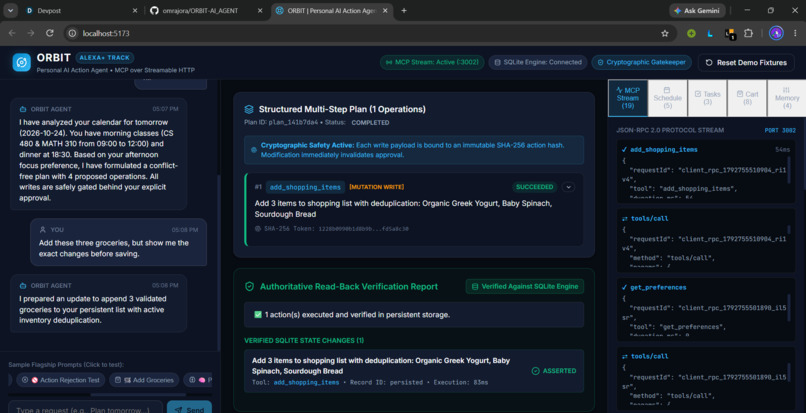The height and width of the screenshot is (413, 806).
Task: Click the Cryptographic Gatekeeper badge
Action: tap(642, 62)
